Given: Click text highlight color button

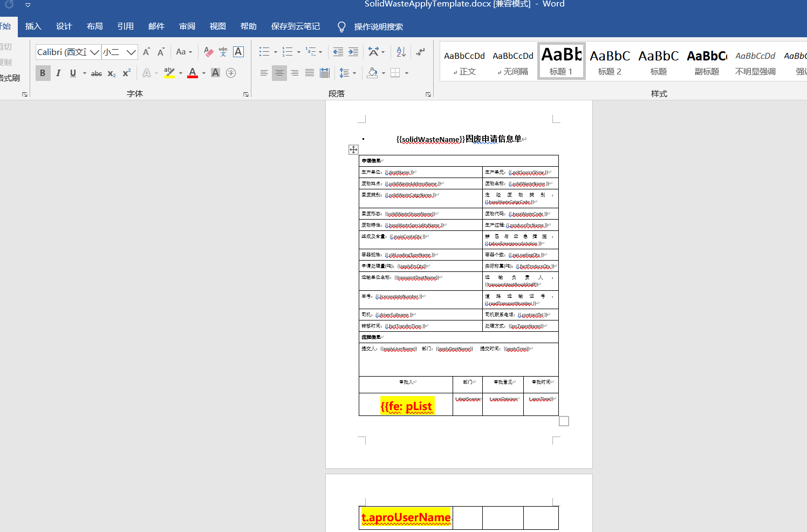Looking at the screenshot, I should pyautogui.click(x=169, y=73).
